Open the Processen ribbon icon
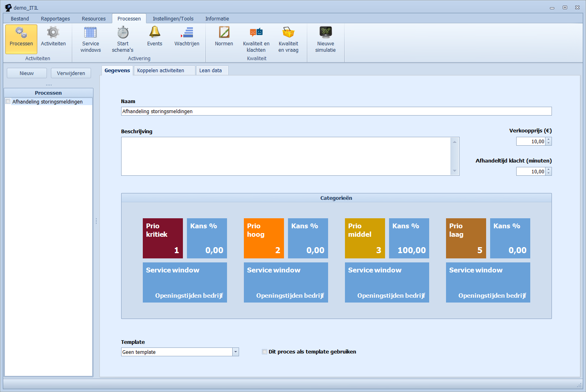This screenshot has height=392, width=586. click(21, 39)
